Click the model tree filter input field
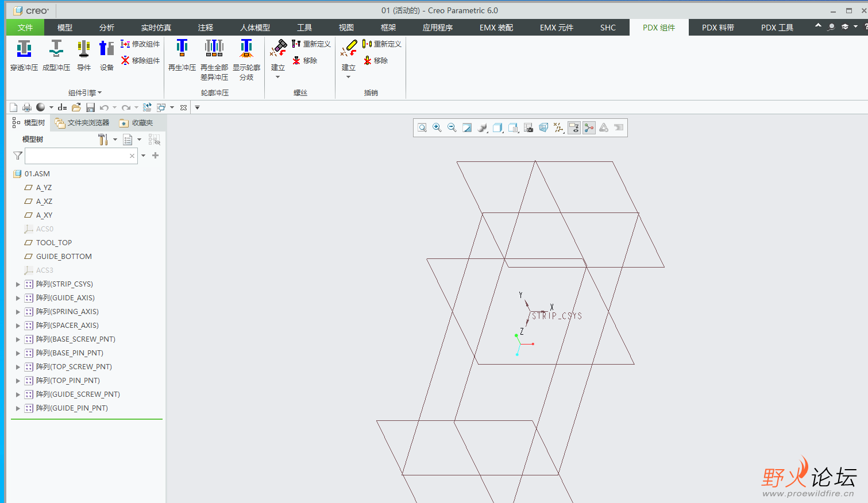The height and width of the screenshot is (503, 868). [77, 156]
